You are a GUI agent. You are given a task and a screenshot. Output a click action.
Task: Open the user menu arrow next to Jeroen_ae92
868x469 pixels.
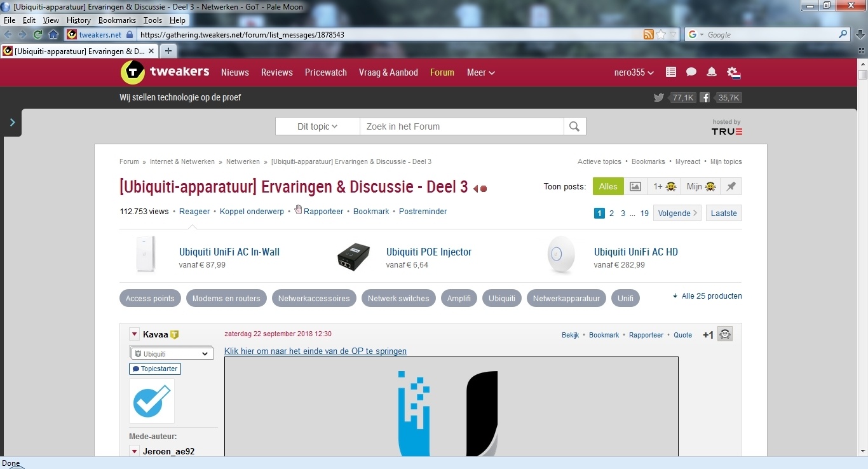point(135,451)
